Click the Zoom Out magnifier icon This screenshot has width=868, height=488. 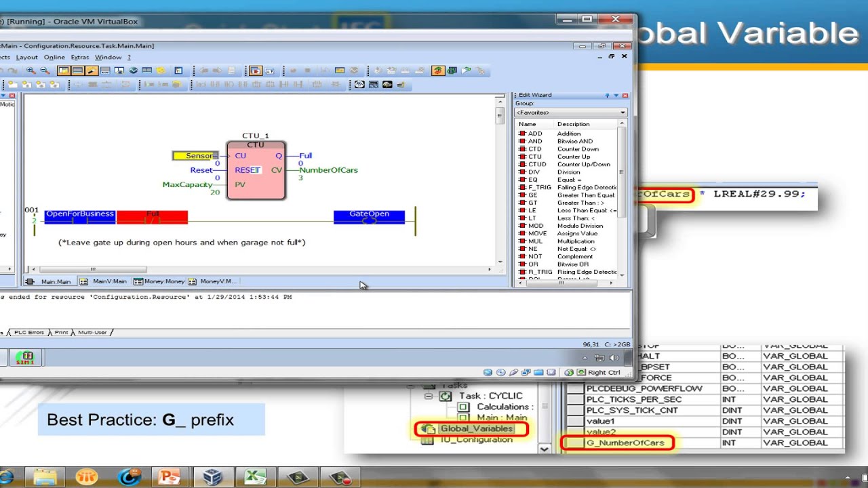pyautogui.click(x=45, y=70)
